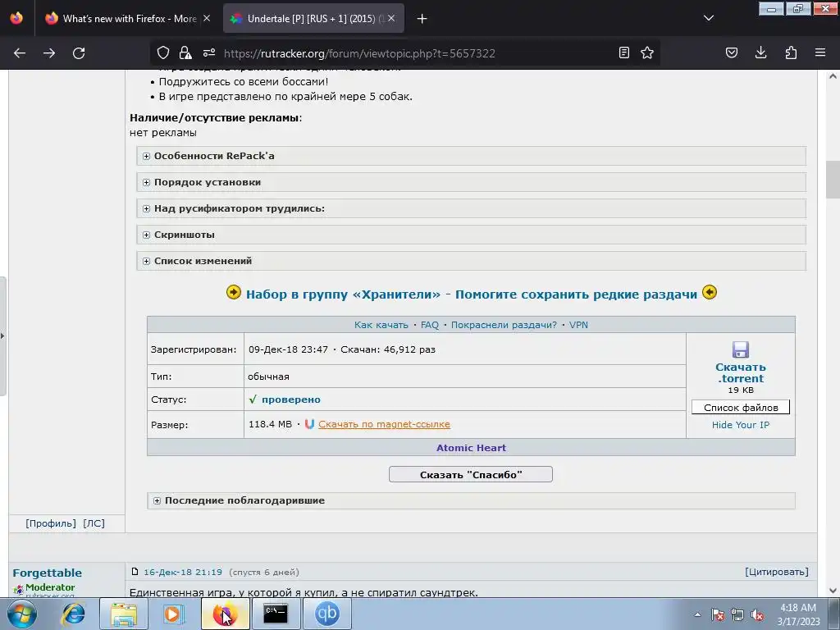Click проверено status link

(x=291, y=399)
